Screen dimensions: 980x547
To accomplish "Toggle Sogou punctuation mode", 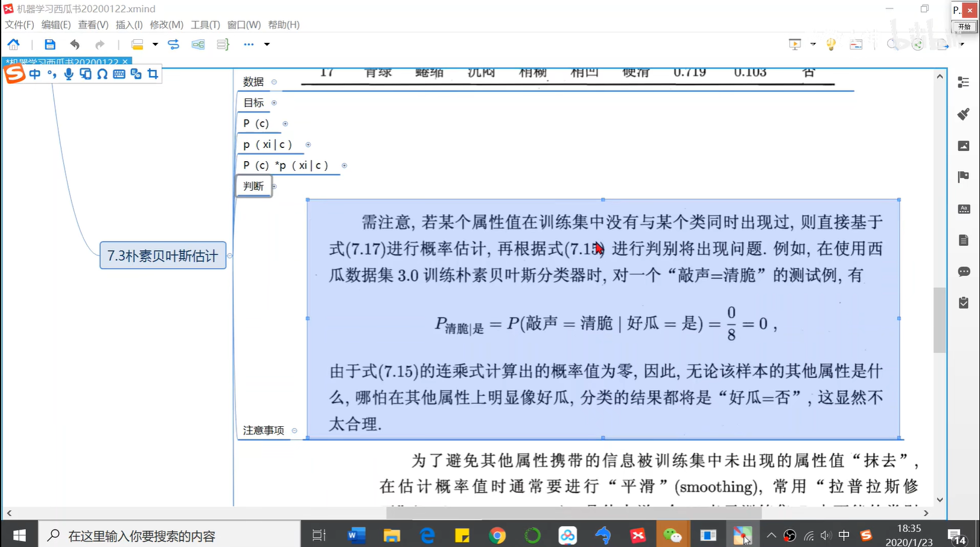I will click(x=52, y=74).
